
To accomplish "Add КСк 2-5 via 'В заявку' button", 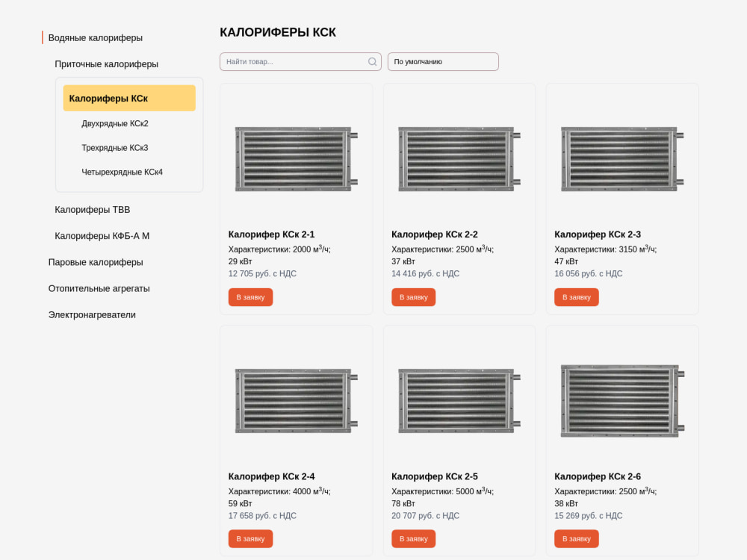I will pyautogui.click(x=414, y=538).
